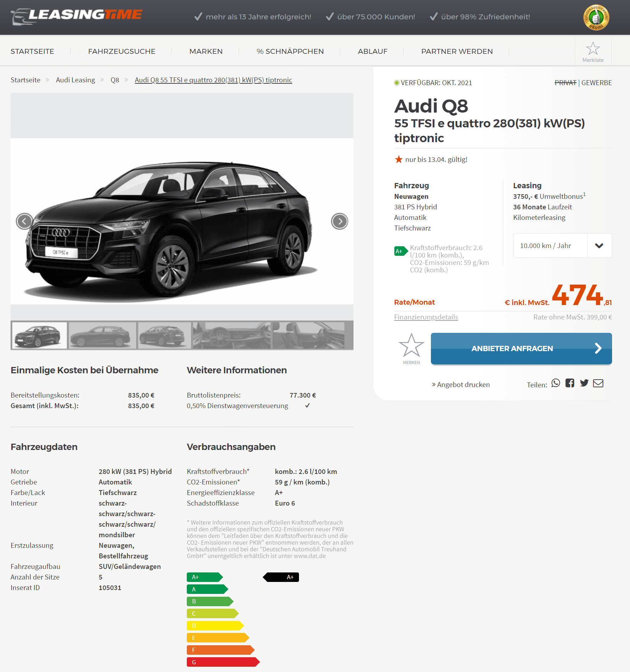Open % Schnäppchen menu item
The image size is (630, 672).
pyautogui.click(x=290, y=51)
